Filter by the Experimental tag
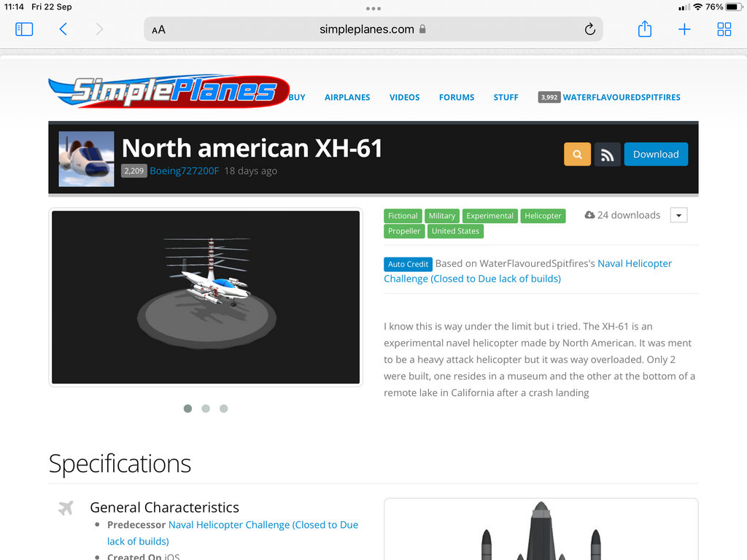This screenshot has width=747, height=560. (x=489, y=216)
